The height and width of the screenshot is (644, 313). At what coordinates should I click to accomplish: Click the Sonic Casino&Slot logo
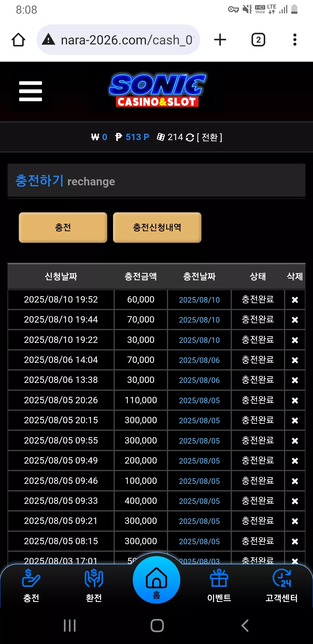(x=157, y=91)
